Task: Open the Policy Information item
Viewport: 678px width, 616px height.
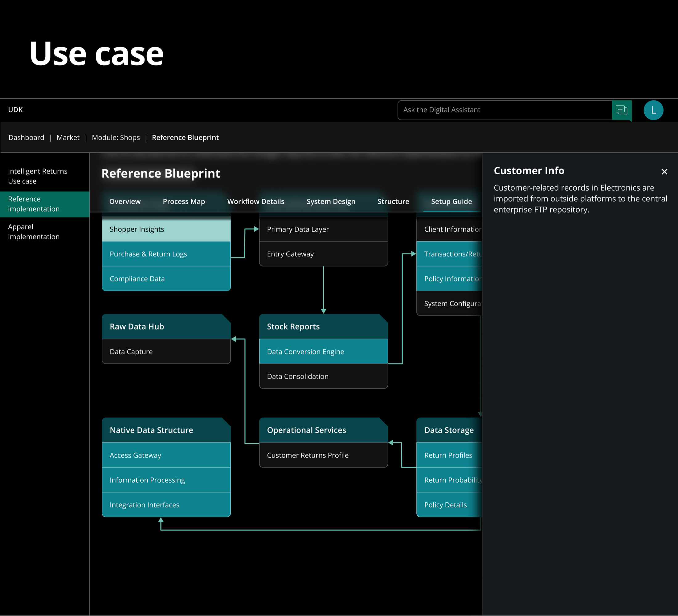Action: tap(449, 279)
